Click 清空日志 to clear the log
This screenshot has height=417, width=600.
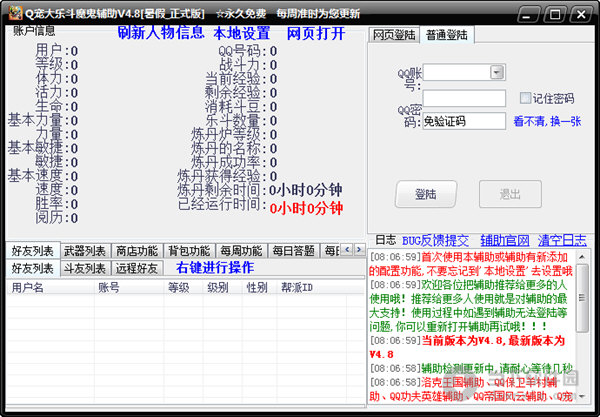(x=562, y=241)
